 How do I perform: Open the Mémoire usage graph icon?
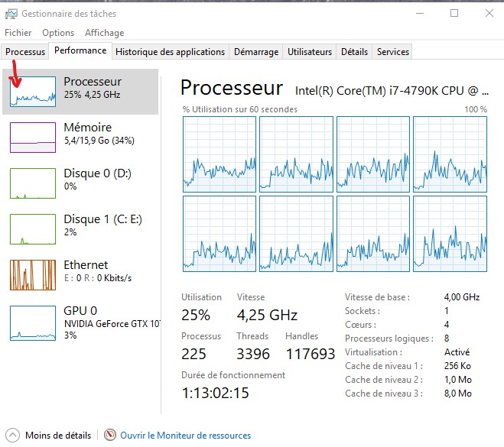click(33, 138)
